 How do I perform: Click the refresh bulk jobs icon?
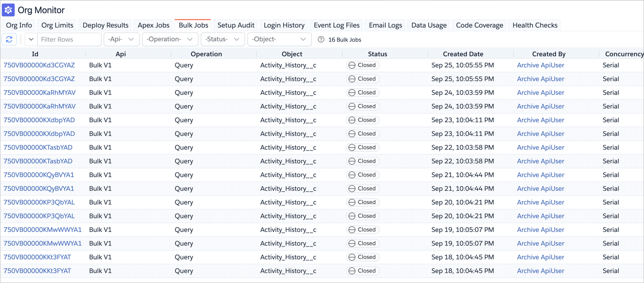9,39
